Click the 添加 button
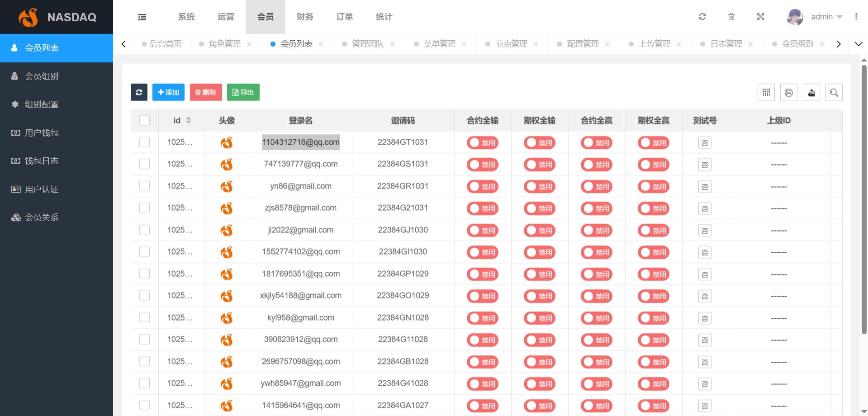This screenshot has height=416, width=868. pyautogui.click(x=168, y=92)
